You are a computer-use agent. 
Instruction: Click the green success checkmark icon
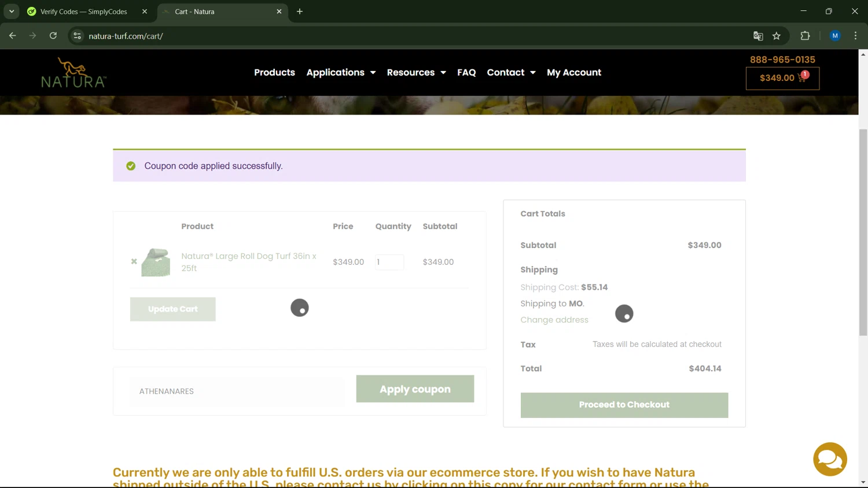(x=131, y=166)
